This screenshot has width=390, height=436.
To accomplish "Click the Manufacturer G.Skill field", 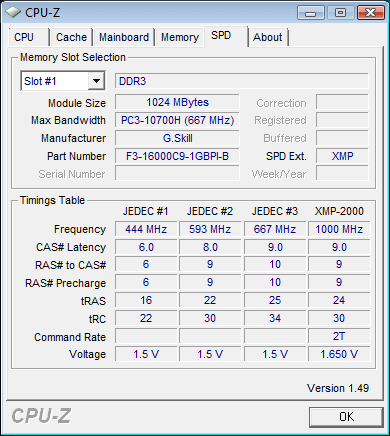I will [x=177, y=138].
